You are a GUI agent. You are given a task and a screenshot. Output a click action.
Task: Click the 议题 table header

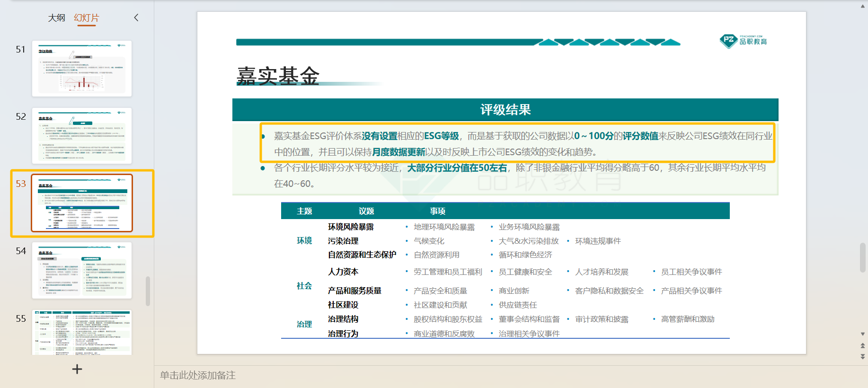[x=366, y=211]
